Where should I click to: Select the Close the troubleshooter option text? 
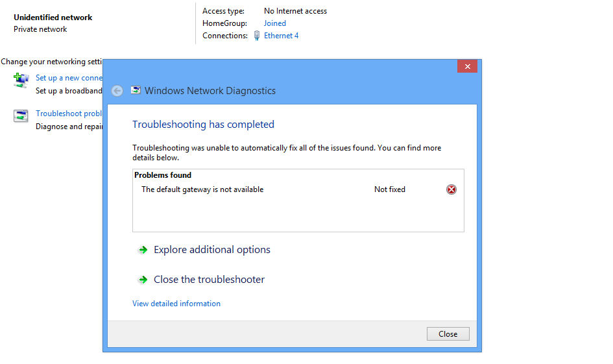pos(209,280)
